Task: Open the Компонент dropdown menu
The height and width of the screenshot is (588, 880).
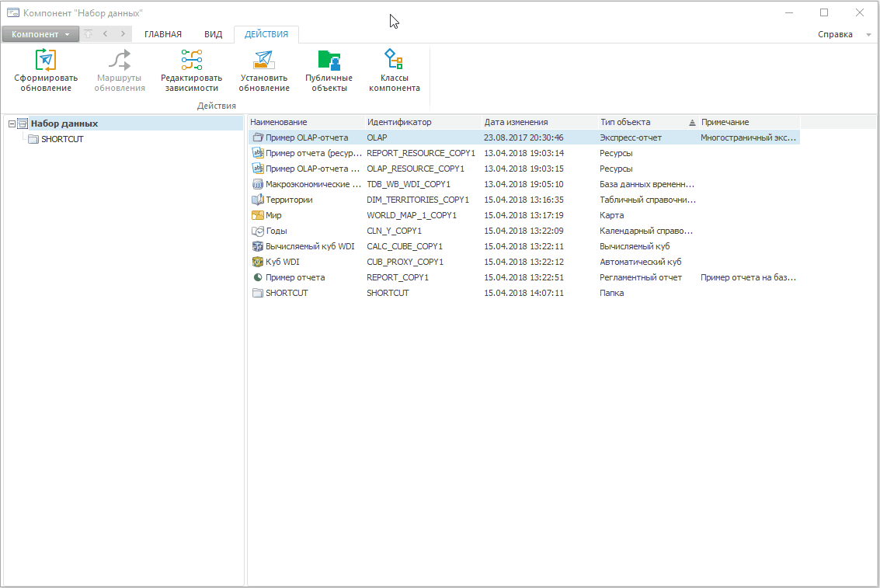Action: coord(40,34)
